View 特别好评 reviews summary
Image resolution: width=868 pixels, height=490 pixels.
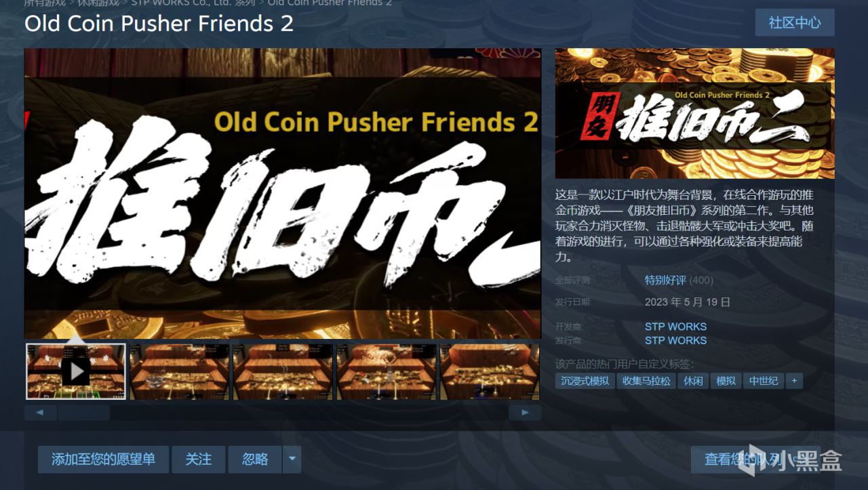coord(665,280)
